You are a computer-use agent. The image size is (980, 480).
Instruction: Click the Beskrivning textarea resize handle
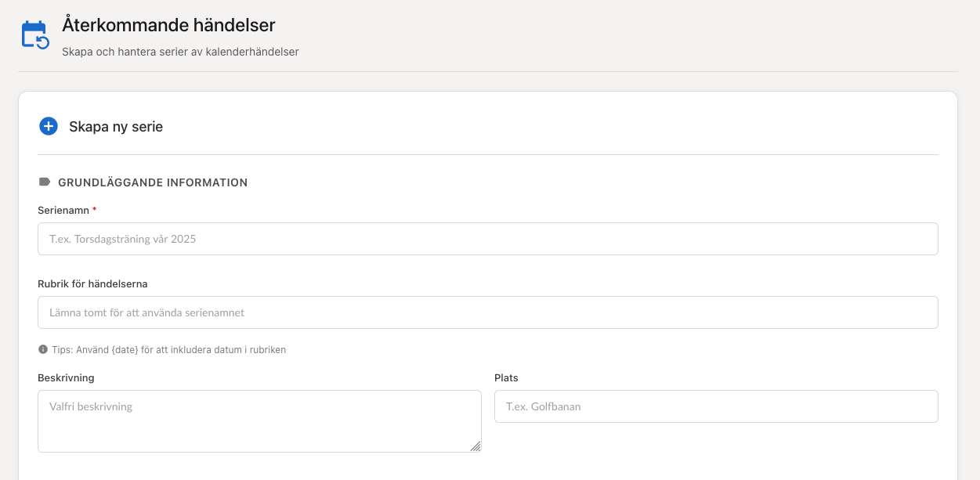click(476, 446)
